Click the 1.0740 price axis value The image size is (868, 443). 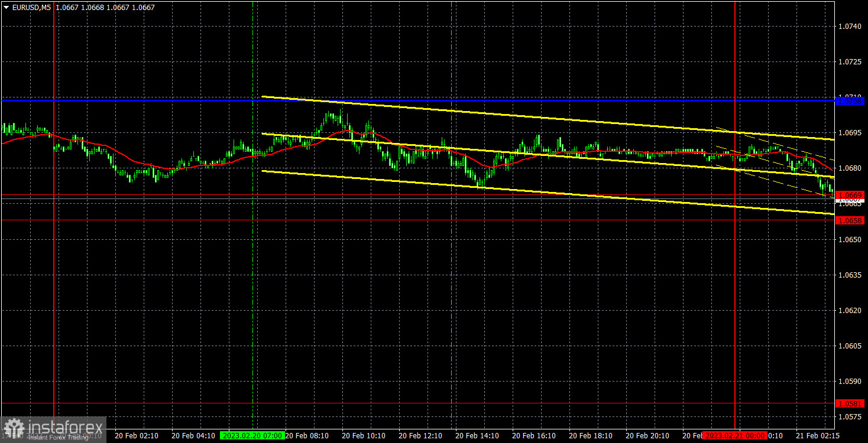click(851, 27)
